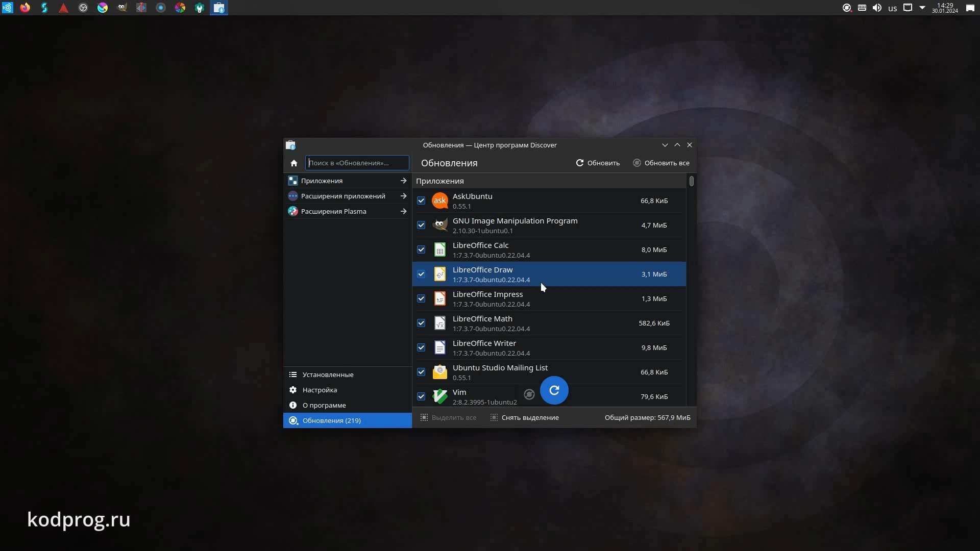
Task: Open the Настройка section
Action: [x=348, y=390]
